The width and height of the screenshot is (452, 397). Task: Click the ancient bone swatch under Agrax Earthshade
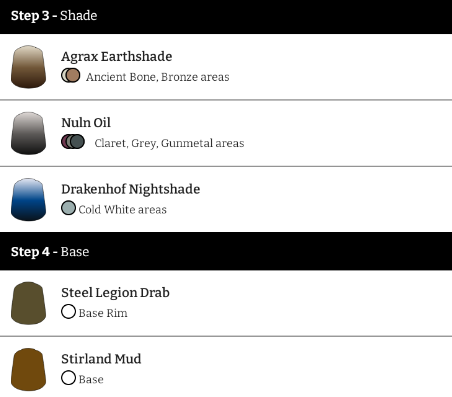point(63,75)
